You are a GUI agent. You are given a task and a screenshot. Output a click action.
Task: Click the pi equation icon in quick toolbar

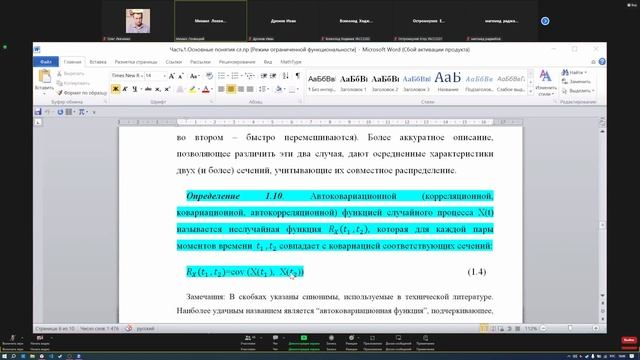pyautogui.click(x=82, y=112)
